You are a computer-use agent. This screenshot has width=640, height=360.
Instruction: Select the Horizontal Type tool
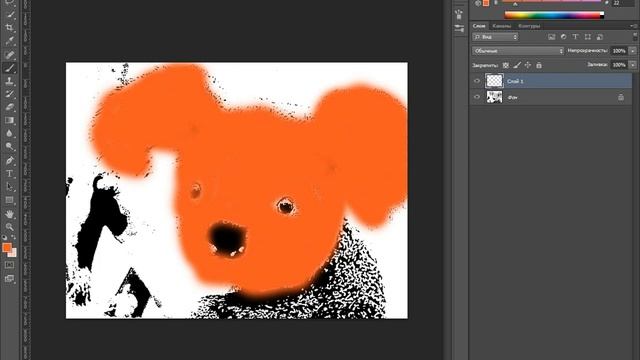(10, 173)
